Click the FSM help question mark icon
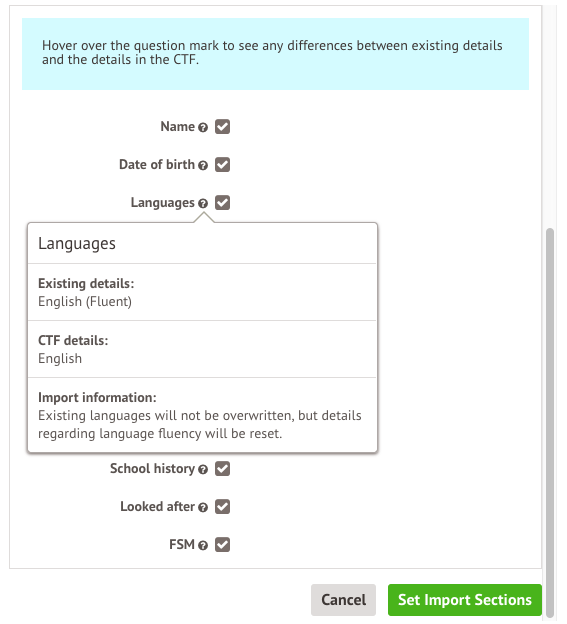567x624 pixels. [203, 546]
